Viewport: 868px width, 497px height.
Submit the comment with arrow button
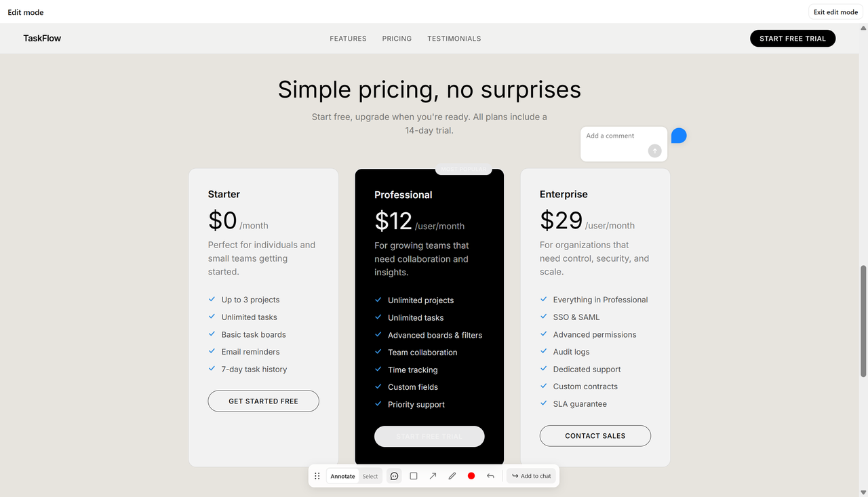click(x=654, y=151)
